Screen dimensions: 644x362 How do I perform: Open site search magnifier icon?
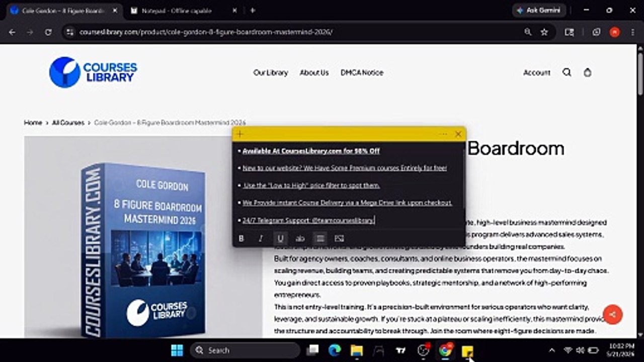tap(567, 72)
